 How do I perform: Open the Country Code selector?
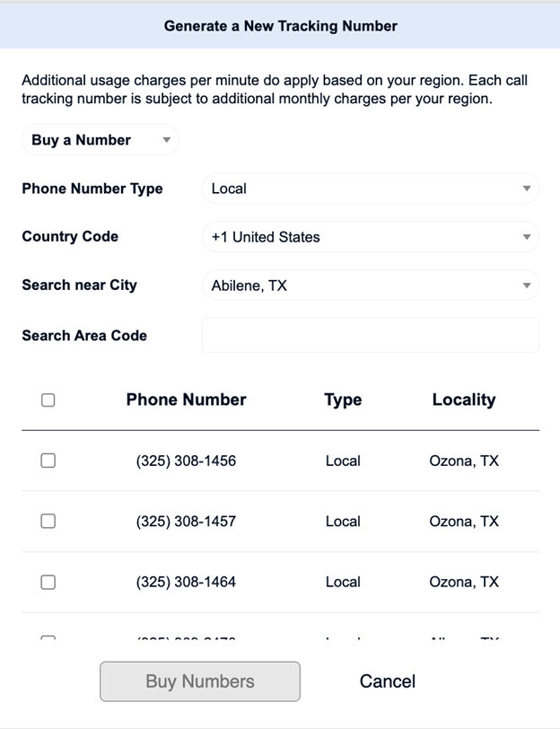(x=370, y=237)
